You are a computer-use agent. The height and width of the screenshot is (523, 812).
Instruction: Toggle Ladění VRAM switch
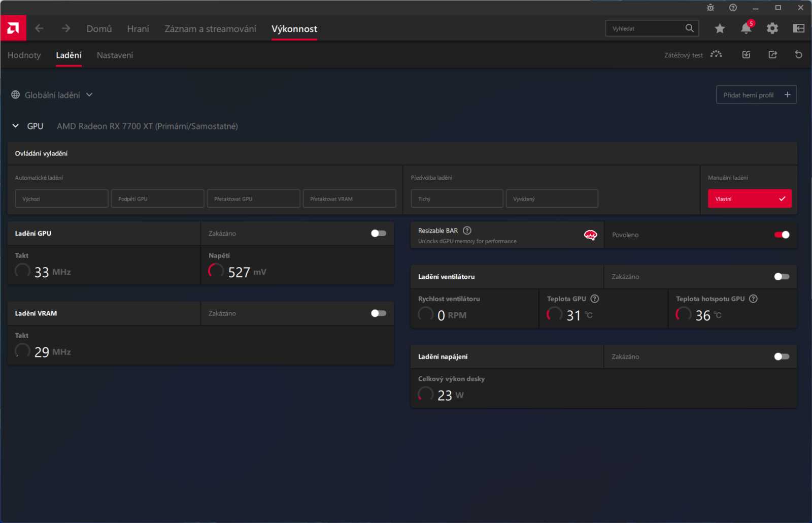pos(379,313)
